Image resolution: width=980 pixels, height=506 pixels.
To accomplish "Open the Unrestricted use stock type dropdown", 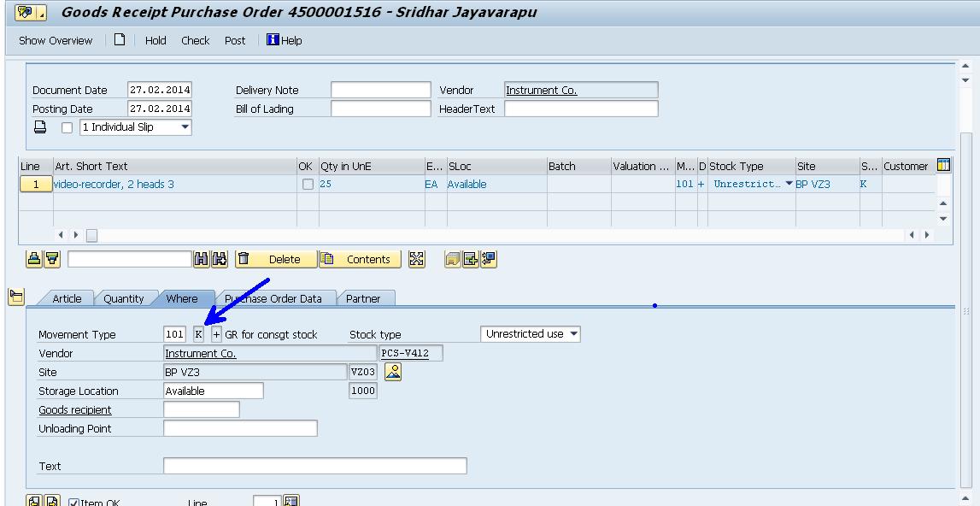I will (x=574, y=334).
